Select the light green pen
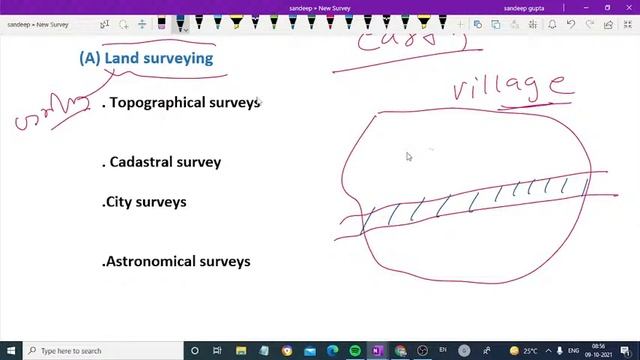The image size is (640, 360). [274, 22]
